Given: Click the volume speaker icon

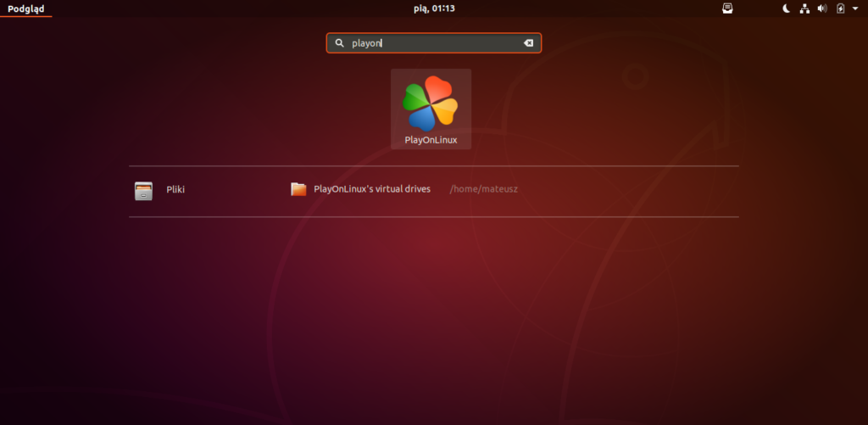Looking at the screenshot, I should tap(822, 8).
